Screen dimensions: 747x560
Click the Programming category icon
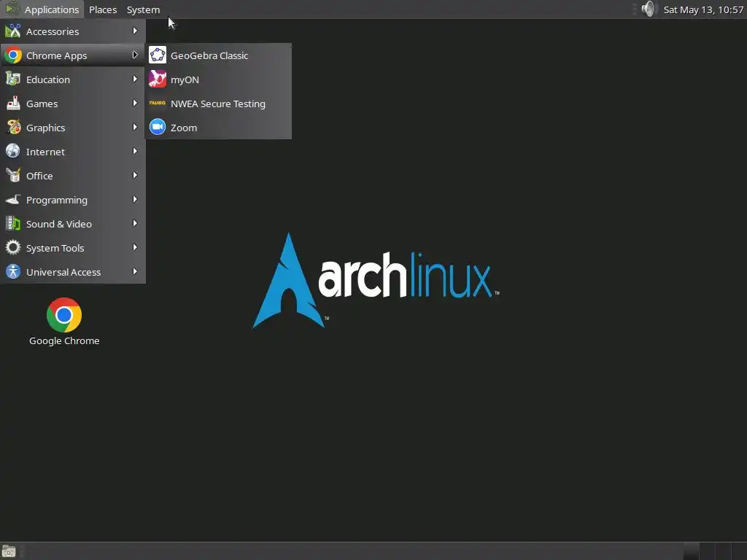(x=13, y=200)
